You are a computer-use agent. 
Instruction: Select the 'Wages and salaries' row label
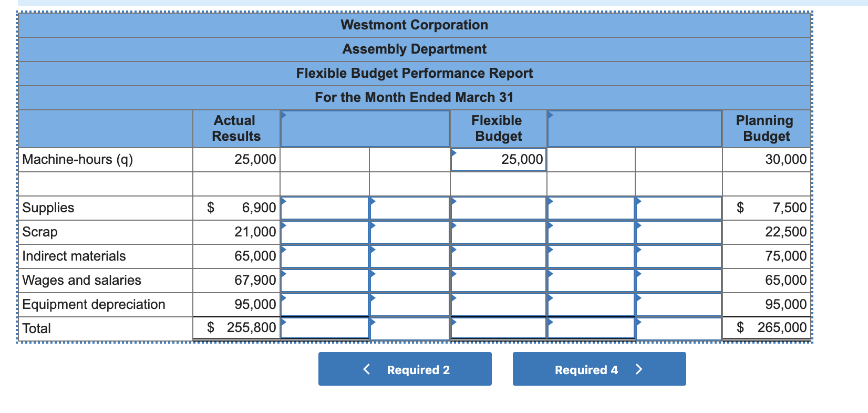click(x=81, y=280)
